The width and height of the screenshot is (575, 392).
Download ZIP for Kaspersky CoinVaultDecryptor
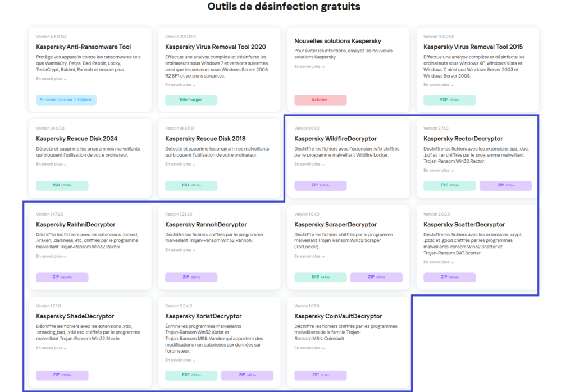pyautogui.click(x=321, y=375)
